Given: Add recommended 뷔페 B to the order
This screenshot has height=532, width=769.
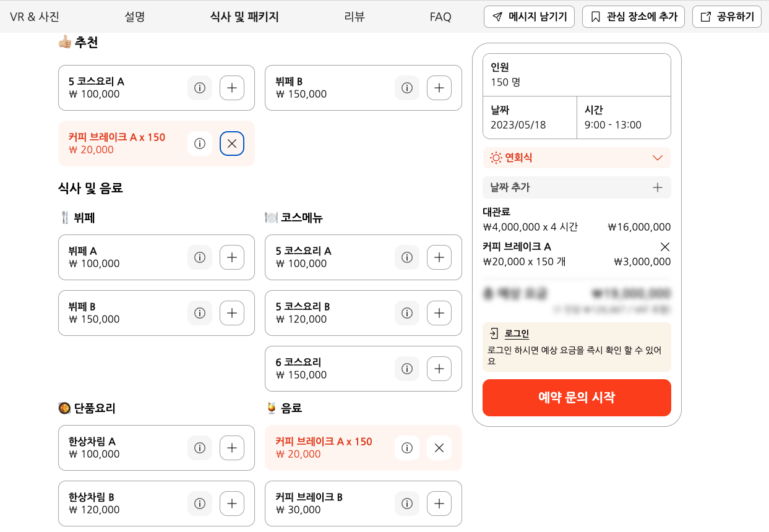Looking at the screenshot, I should click(x=439, y=88).
